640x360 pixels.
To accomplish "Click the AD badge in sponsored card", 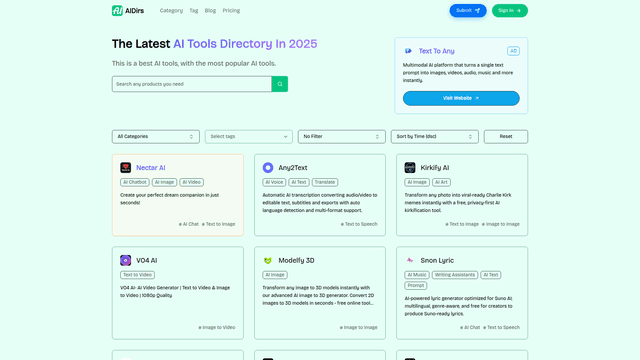I will [513, 51].
